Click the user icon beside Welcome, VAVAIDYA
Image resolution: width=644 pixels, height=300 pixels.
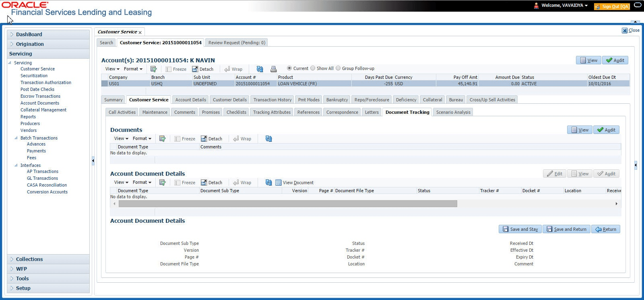(536, 6)
